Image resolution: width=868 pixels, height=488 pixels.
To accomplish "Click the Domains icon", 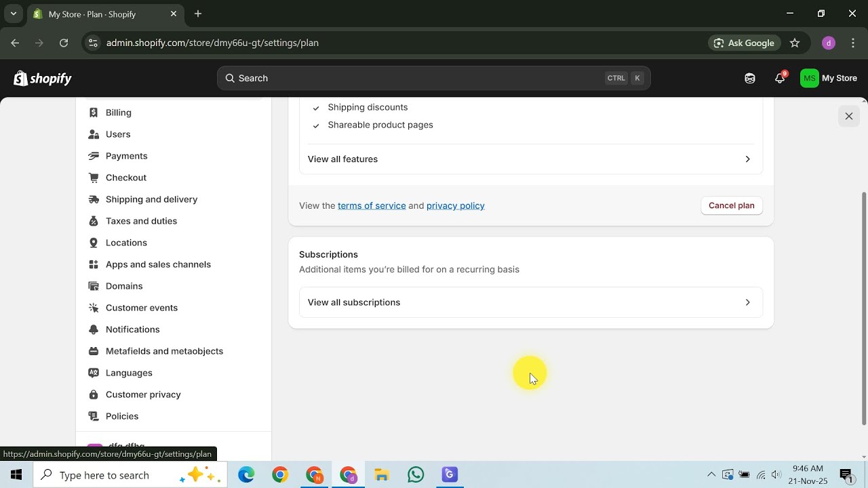I will (94, 286).
